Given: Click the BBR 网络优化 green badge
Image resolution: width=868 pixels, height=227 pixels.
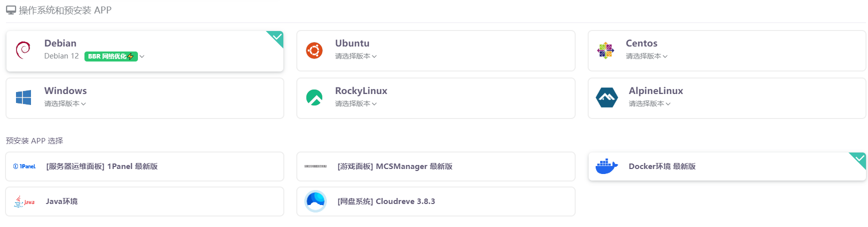Looking at the screenshot, I should pyautogui.click(x=110, y=56).
